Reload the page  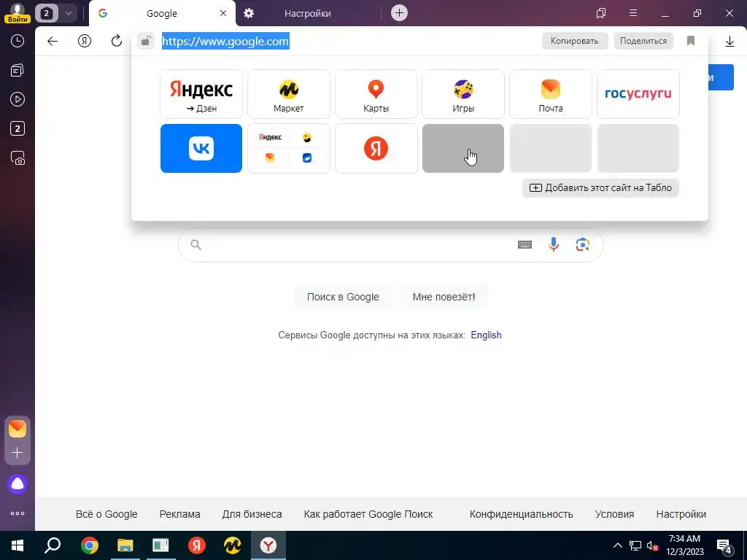click(x=116, y=42)
